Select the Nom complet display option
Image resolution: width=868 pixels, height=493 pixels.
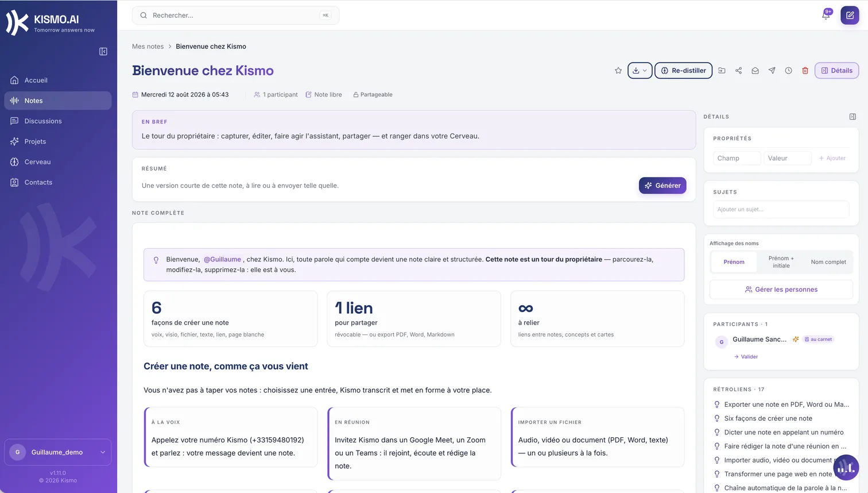click(828, 262)
